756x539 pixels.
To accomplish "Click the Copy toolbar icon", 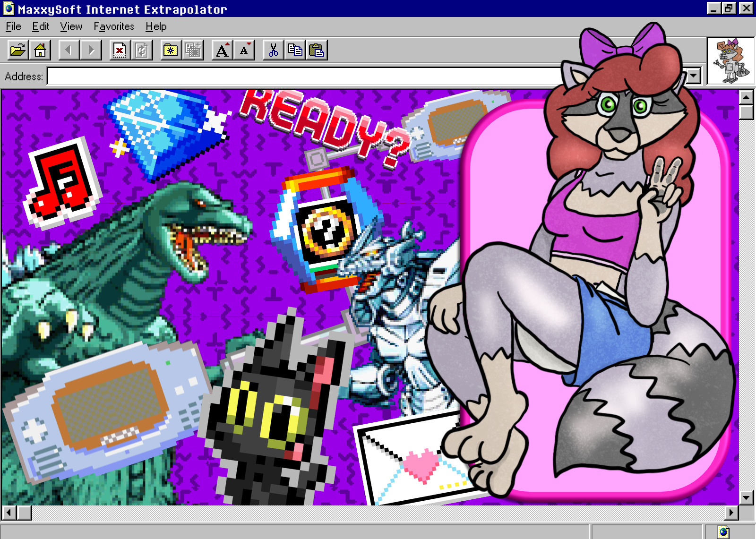I will point(295,50).
